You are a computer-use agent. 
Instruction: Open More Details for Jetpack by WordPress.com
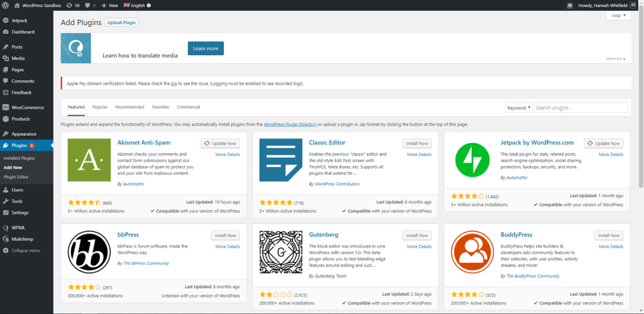(x=611, y=154)
